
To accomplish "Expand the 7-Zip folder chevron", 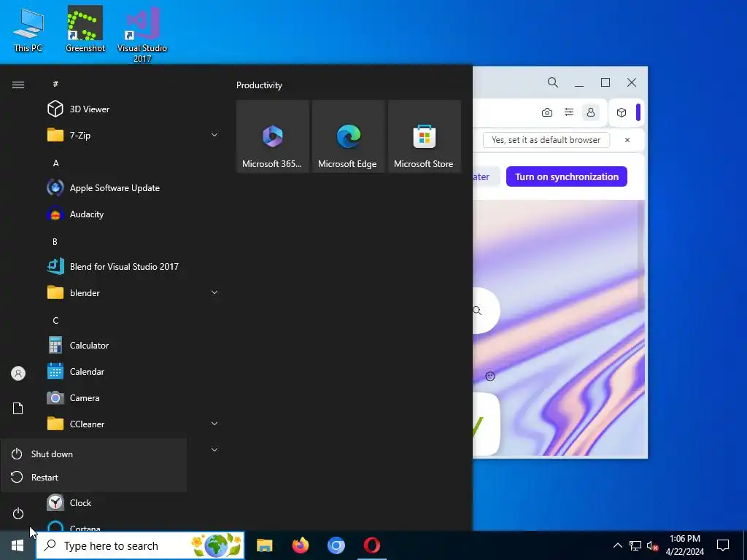I will tap(214, 135).
